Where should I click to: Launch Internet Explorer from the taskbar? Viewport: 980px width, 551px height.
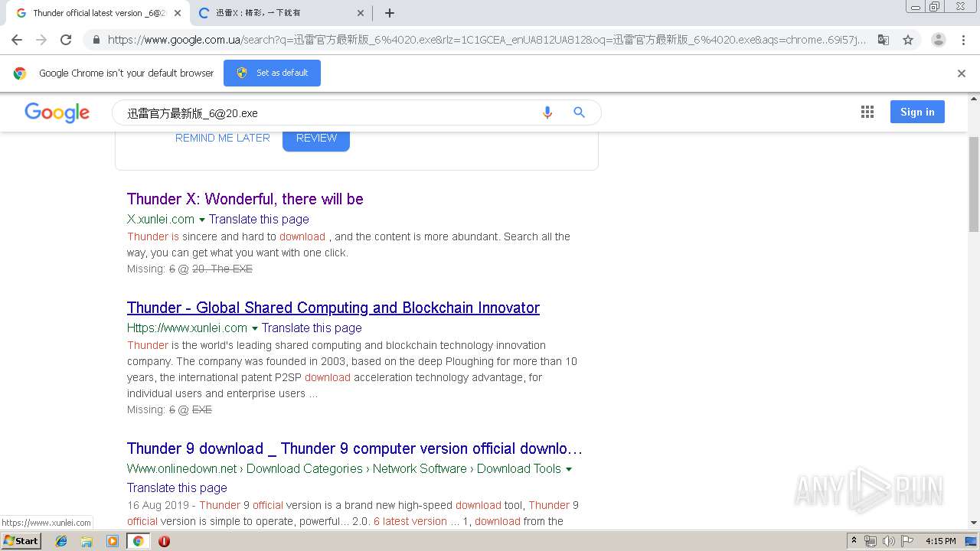(x=61, y=541)
